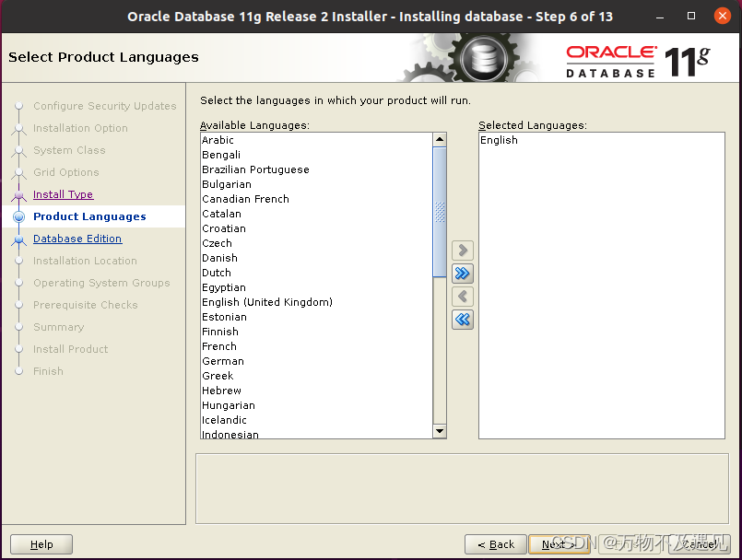Select English in Selected Languages

click(x=499, y=140)
